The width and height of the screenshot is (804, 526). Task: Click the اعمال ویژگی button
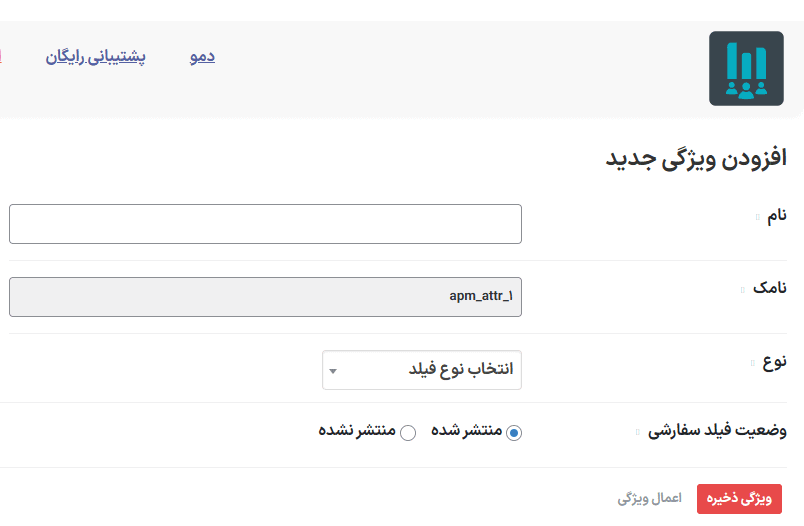click(650, 498)
